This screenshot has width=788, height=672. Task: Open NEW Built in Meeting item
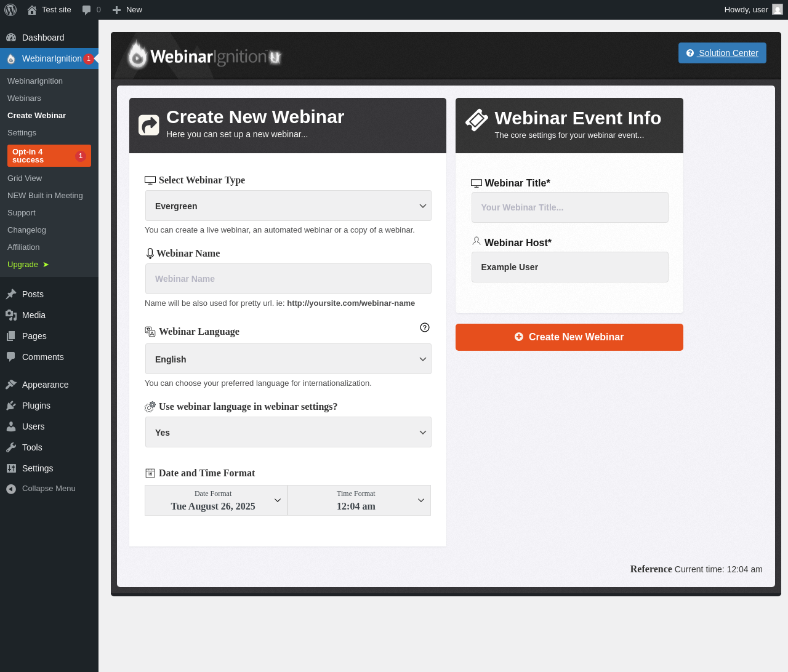[x=45, y=196]
